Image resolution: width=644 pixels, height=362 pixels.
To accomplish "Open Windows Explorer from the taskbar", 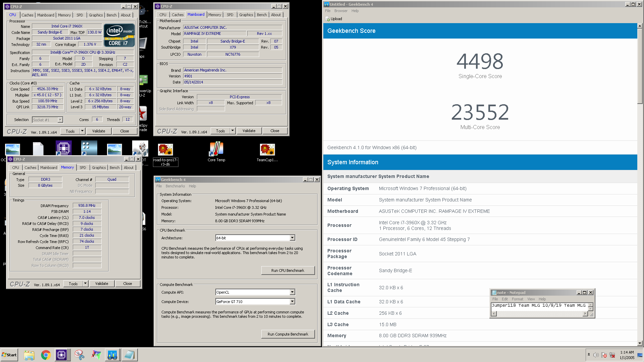I will click(x=29, y=355).
